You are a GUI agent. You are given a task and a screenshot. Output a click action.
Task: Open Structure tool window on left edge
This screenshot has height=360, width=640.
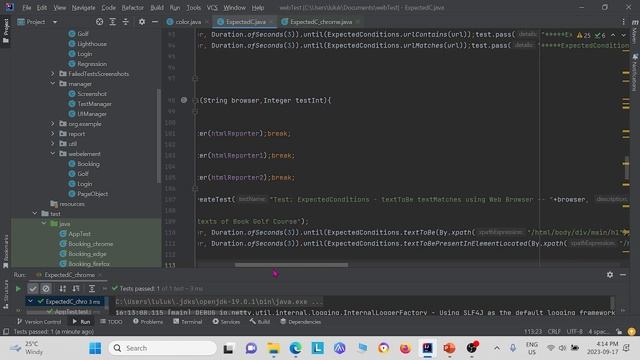click(x=6, y=294)
